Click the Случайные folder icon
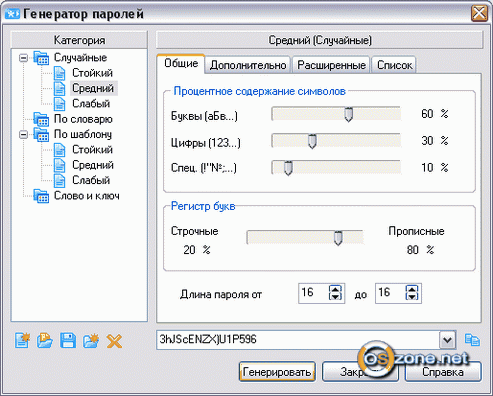The height and width of the screenshot is (396, 493). (x=41, y=58)
